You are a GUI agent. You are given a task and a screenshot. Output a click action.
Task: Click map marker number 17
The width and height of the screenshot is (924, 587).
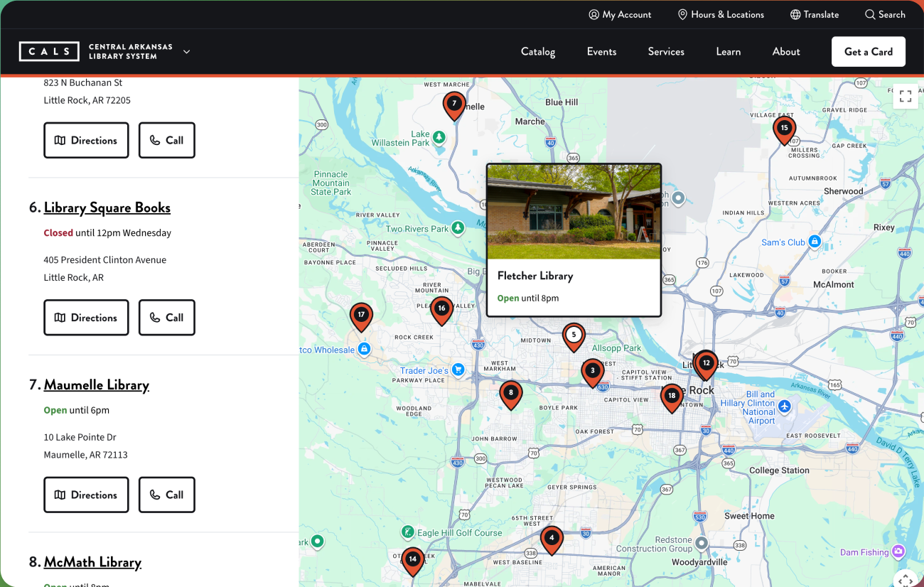coord(361,316)
